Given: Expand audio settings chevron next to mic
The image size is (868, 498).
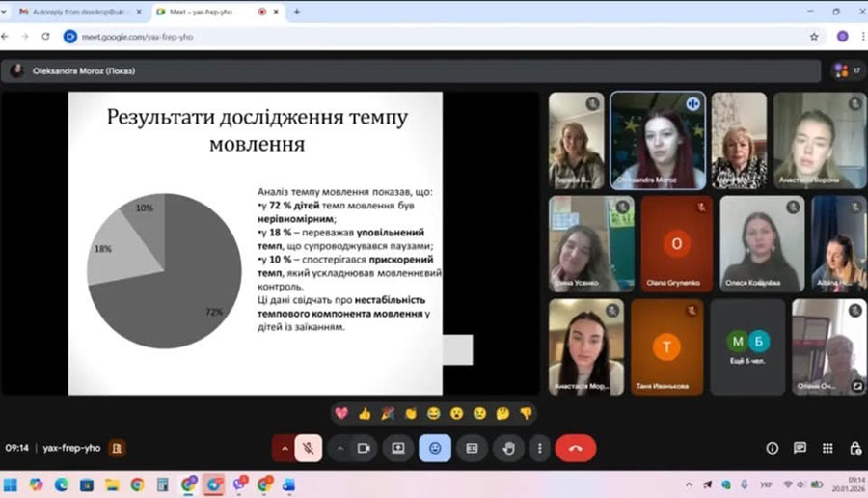Looking at the screenshot, I should click(284, 448).
